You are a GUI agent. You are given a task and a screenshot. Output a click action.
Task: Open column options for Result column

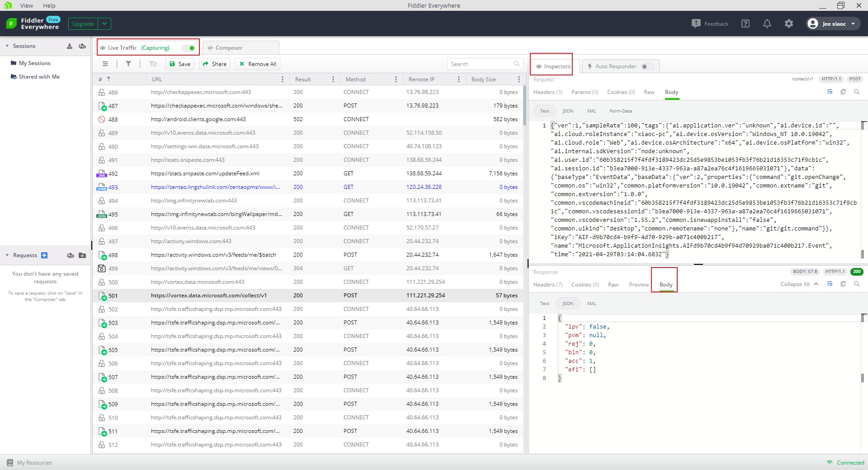[333, 79]
